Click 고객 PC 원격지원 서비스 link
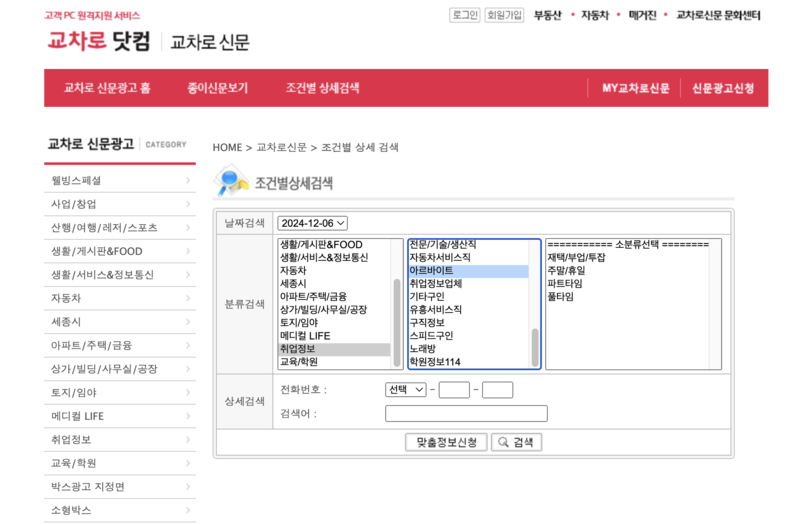The image size is (800, 525). tap(92, 16)
